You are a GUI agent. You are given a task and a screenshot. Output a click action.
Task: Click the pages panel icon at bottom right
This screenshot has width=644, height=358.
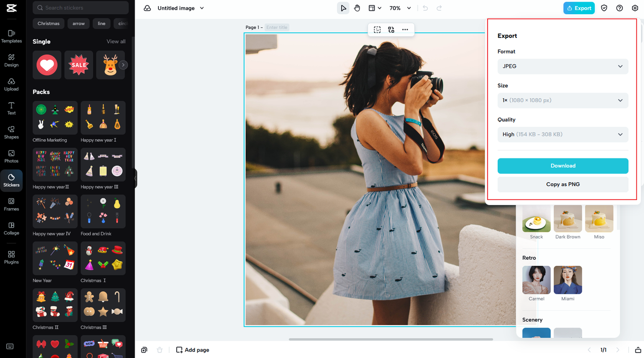coord(638,350)
